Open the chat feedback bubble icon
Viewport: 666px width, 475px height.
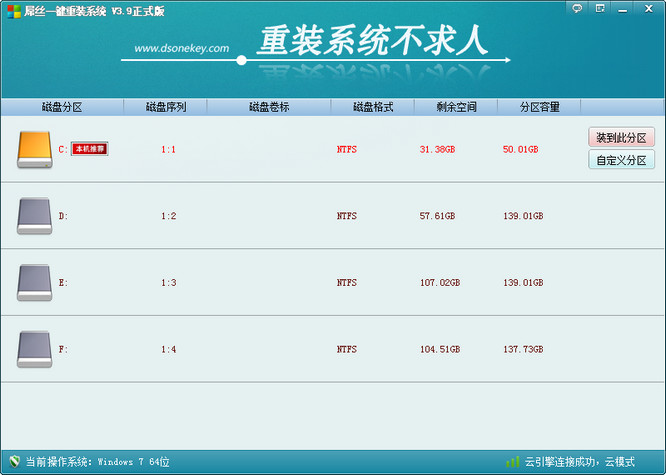[577, 8]
